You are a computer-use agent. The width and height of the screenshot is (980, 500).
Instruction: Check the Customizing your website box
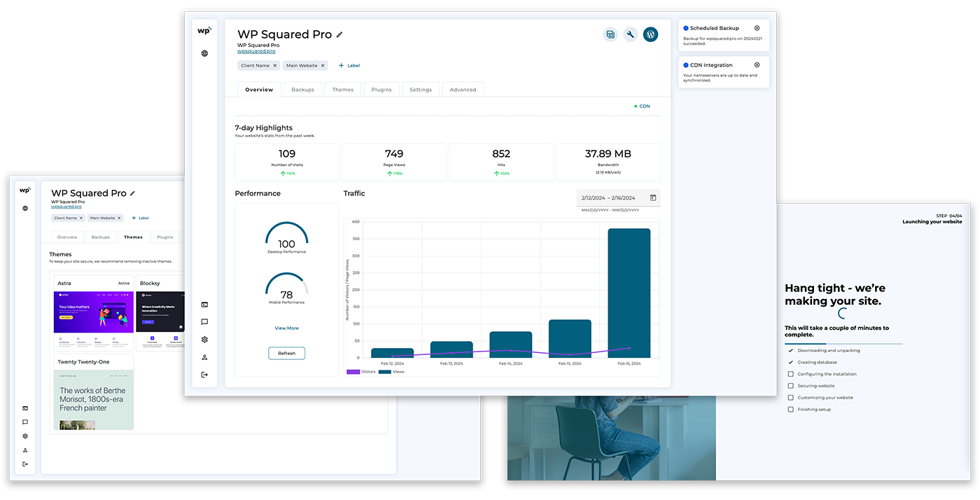coord(791,398)
